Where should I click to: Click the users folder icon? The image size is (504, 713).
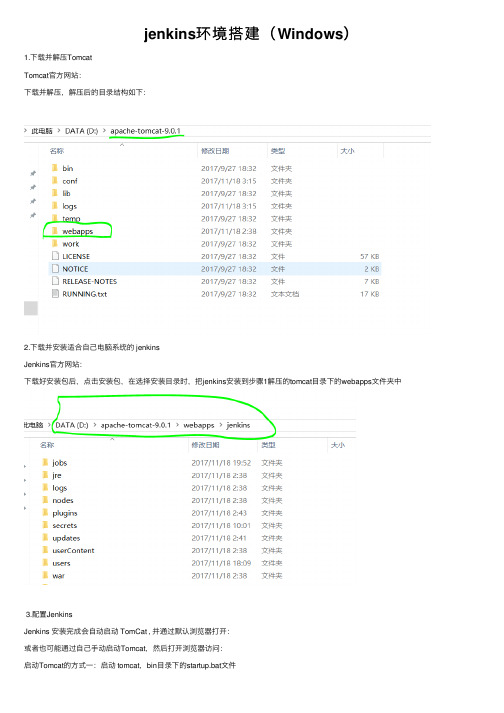(x=45, y=563)
